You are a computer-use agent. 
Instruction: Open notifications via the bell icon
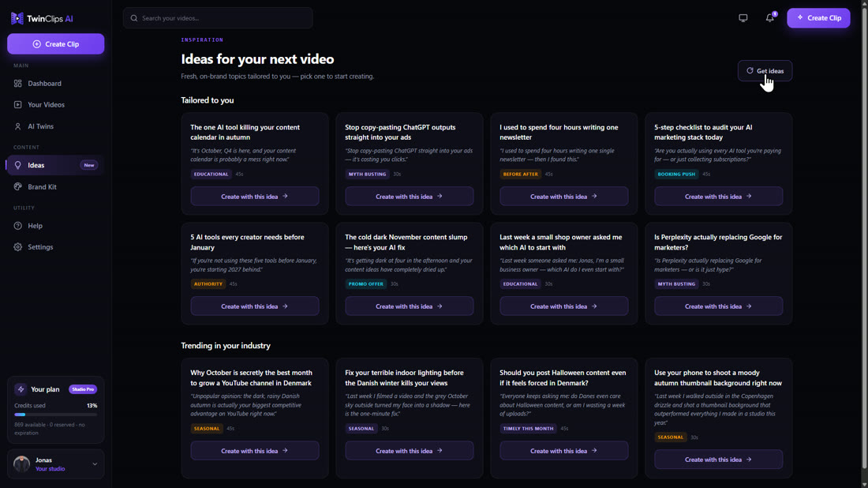tap(769, 18)
